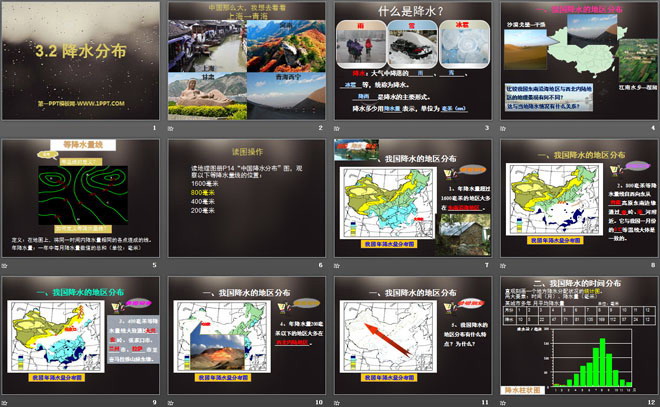Click the animation star icon under slide 9
660x407 pixels.
pyautogui.click(x=4, y=403)
